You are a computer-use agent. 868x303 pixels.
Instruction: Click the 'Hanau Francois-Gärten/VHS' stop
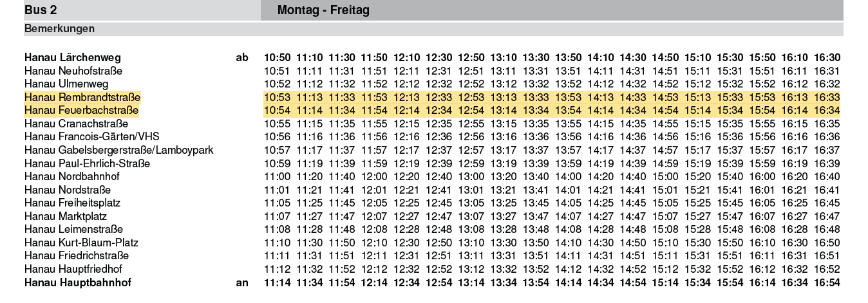coord(91,137)
